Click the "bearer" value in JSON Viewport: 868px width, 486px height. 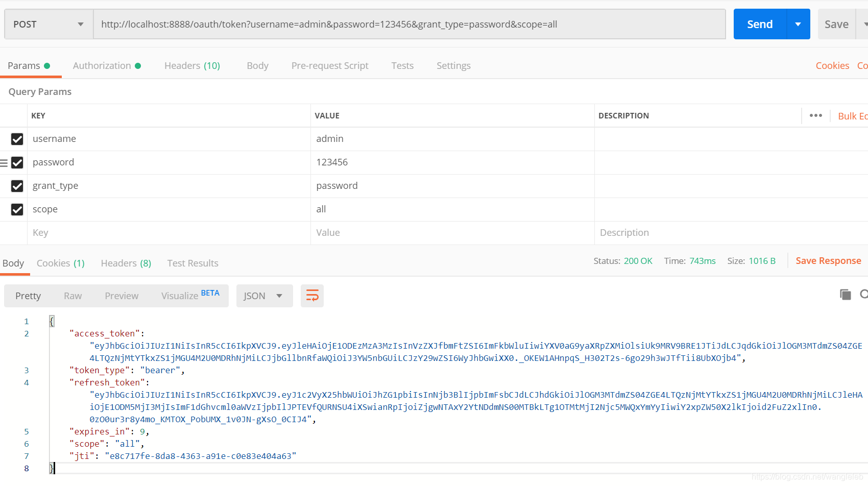coord(160,370)
